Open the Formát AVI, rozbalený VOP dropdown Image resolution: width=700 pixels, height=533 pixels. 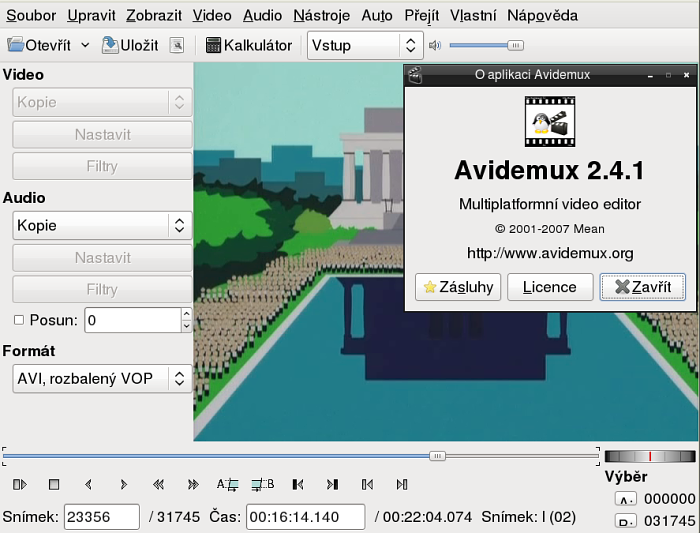pos(103,379)
